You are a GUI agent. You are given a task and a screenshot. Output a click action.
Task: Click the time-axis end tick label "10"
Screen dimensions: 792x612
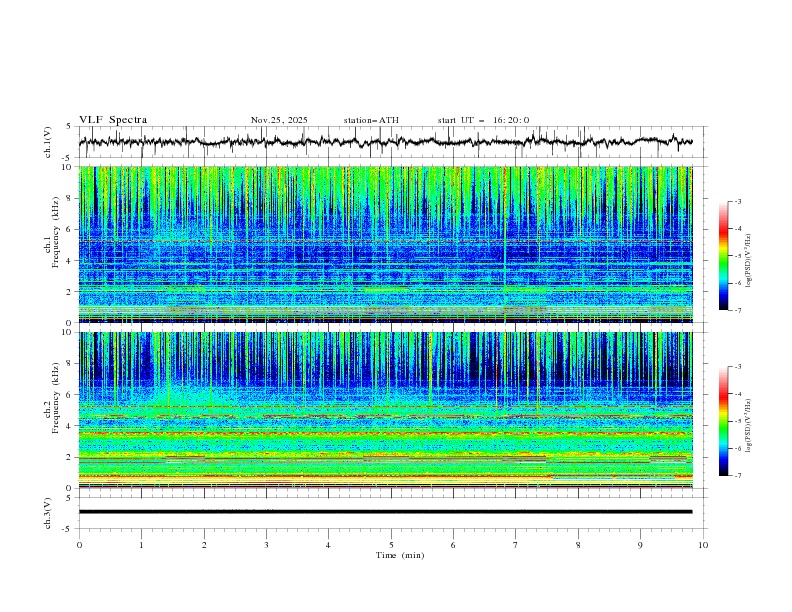tap(703, 545)
